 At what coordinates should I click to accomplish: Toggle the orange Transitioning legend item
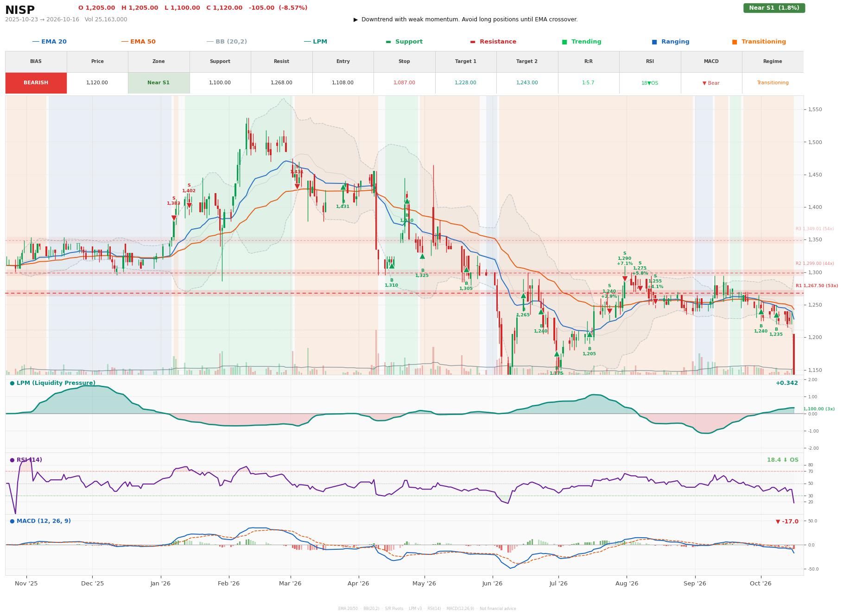click(759, 42)
